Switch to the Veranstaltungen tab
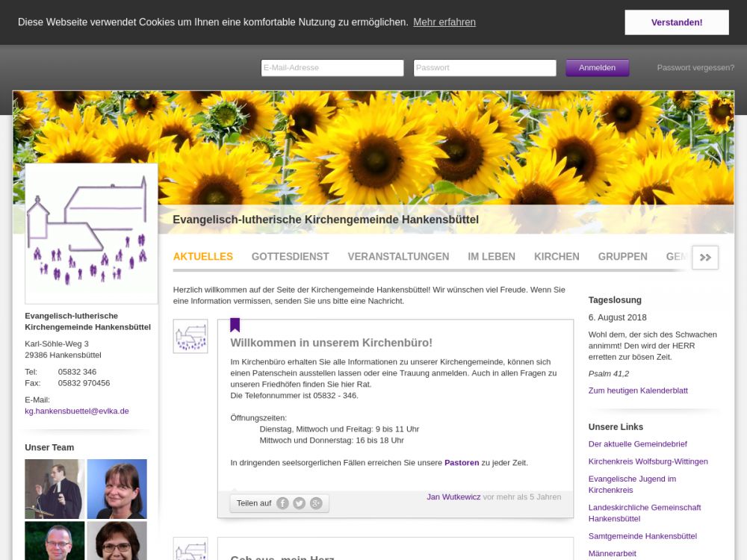The width and height of the screenshot is (747, 560). (398, 256)
